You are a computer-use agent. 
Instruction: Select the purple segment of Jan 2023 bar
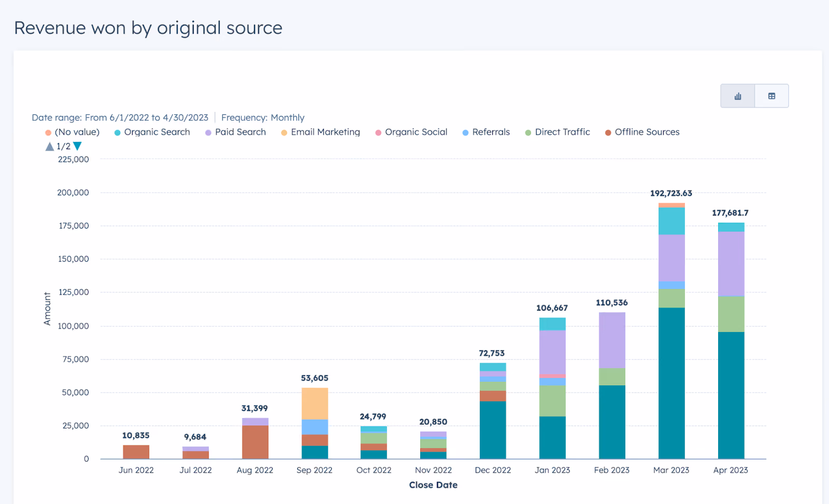tap(552, 352)
